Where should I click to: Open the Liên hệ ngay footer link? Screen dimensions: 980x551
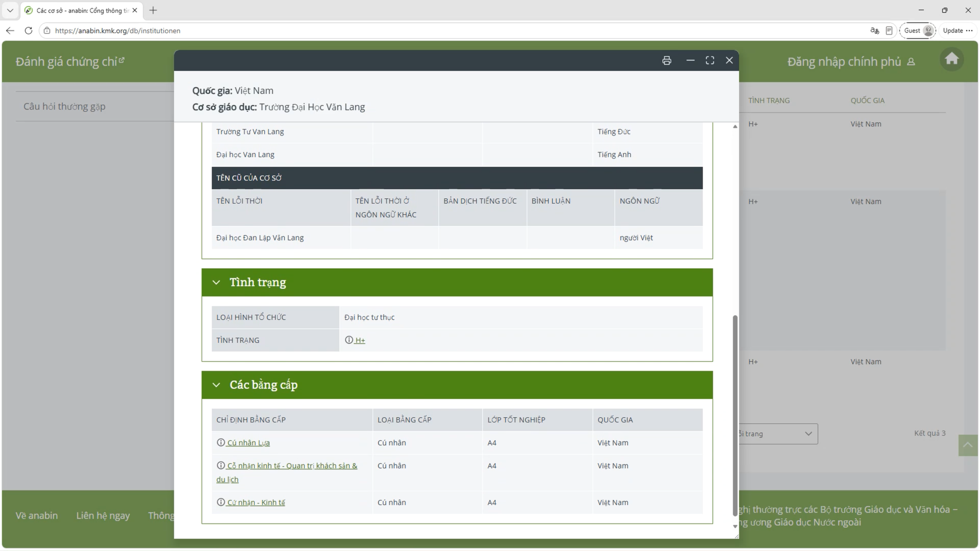[x=103, y=515]
